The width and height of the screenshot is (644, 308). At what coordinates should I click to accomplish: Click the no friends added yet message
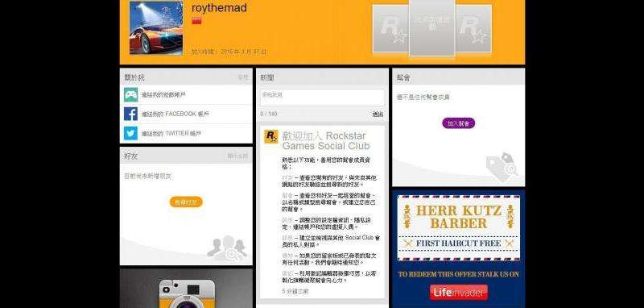pyautogui.click(x=148, y=176)
